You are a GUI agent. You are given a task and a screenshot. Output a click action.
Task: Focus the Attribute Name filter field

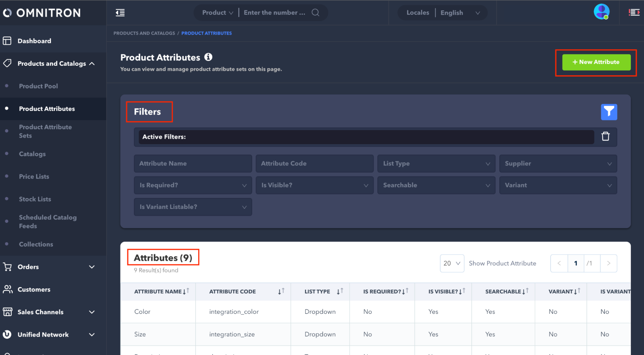pos(193,163)
